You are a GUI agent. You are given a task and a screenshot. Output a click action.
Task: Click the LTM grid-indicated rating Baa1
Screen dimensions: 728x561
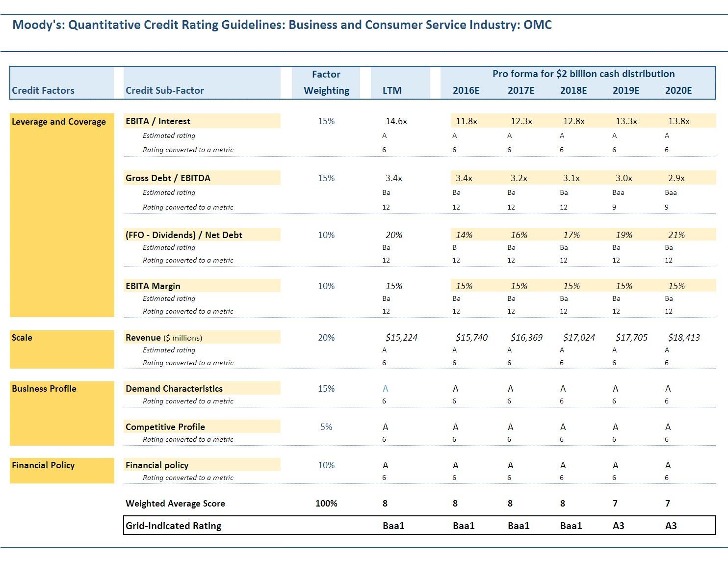pos(393,526)
